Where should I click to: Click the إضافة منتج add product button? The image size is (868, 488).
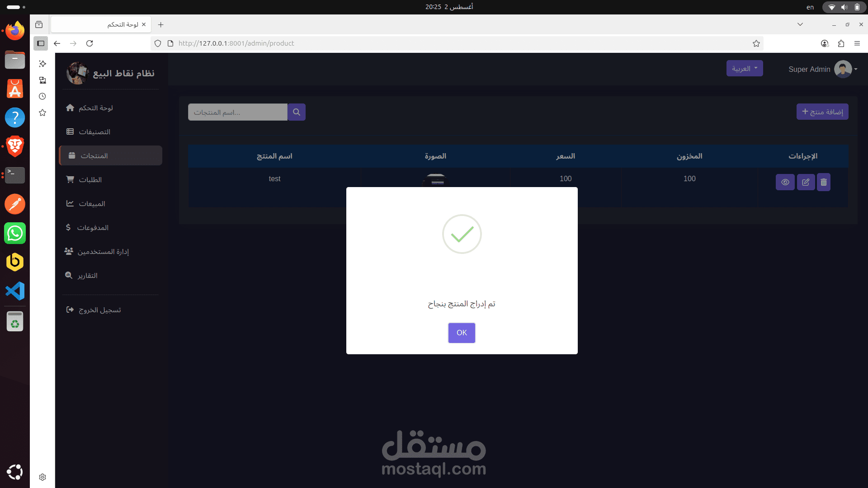[822, 112]
